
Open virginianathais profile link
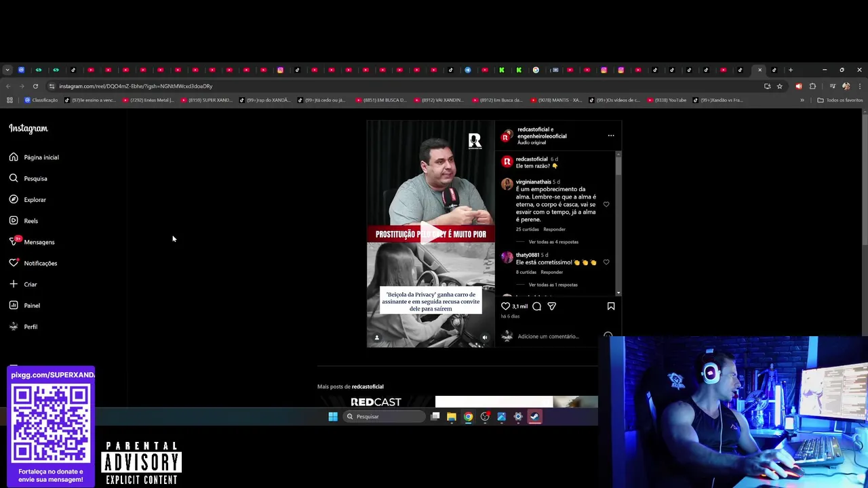pos(533,182)
